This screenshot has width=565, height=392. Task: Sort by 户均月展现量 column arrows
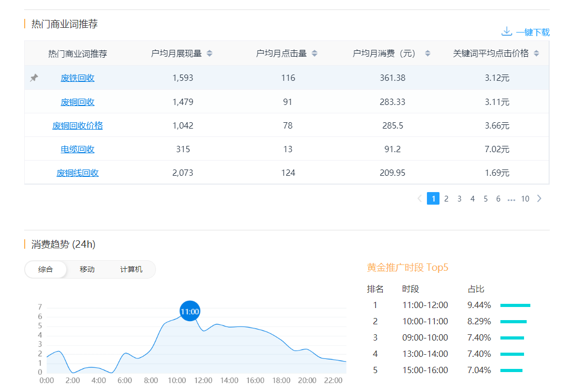point(210,54)
